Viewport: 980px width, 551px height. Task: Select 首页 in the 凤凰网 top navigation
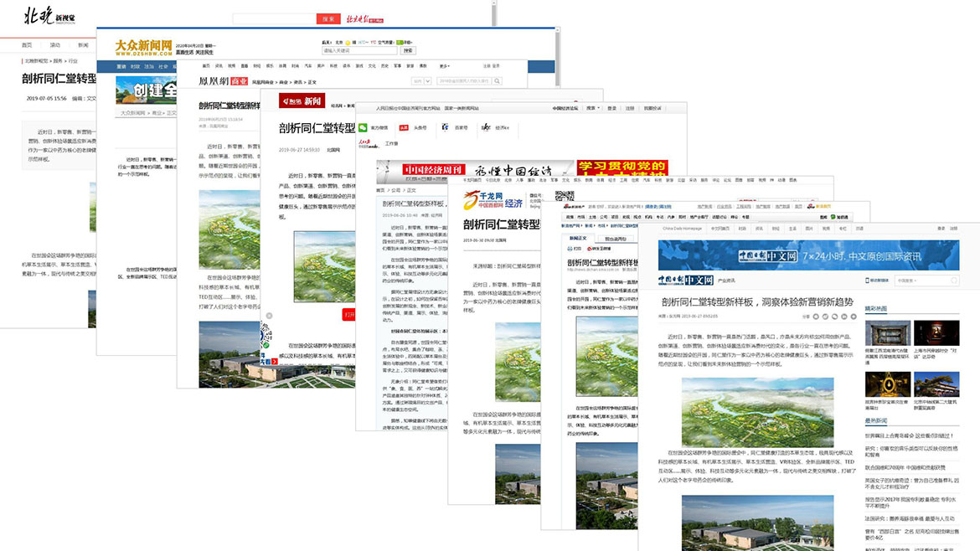point(205,65)
